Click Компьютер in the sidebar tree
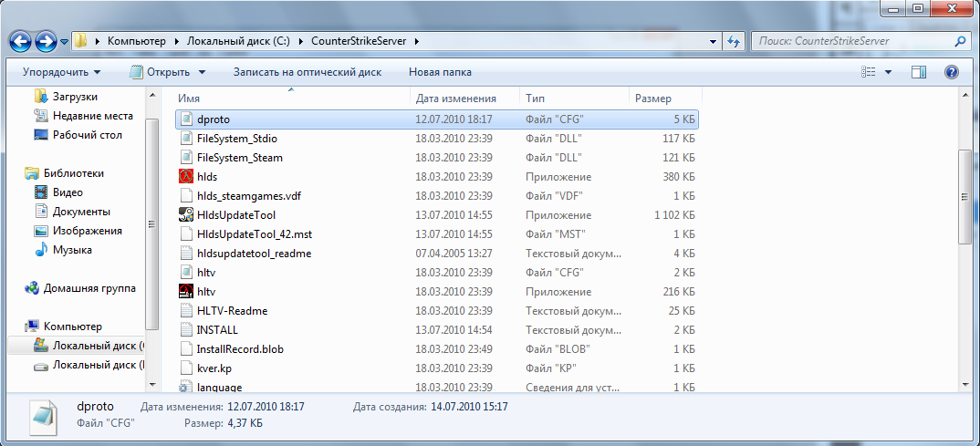980x446 pixels. (72, 327)
